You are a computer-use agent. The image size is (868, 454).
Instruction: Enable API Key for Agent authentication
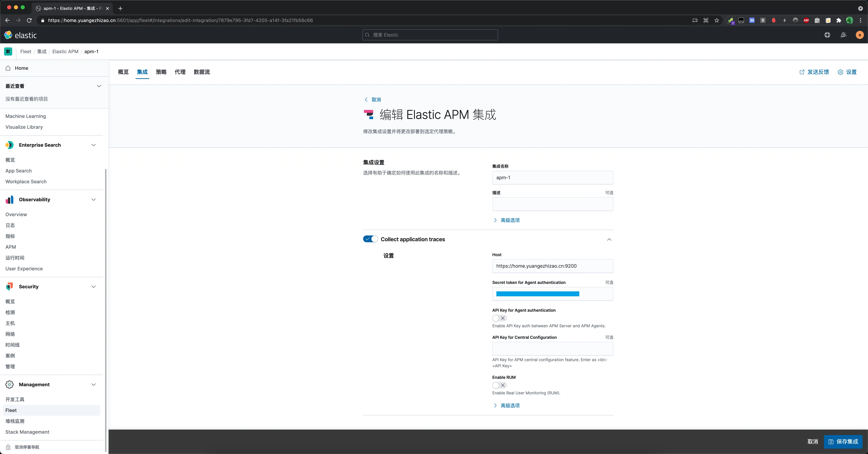click(499, 318)
